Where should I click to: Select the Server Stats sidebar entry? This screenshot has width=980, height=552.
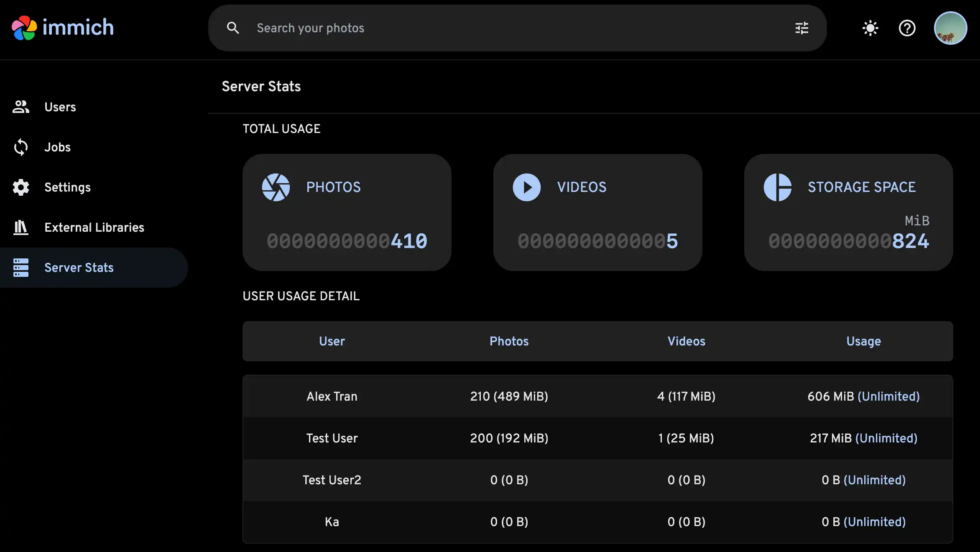click(79, 267)
